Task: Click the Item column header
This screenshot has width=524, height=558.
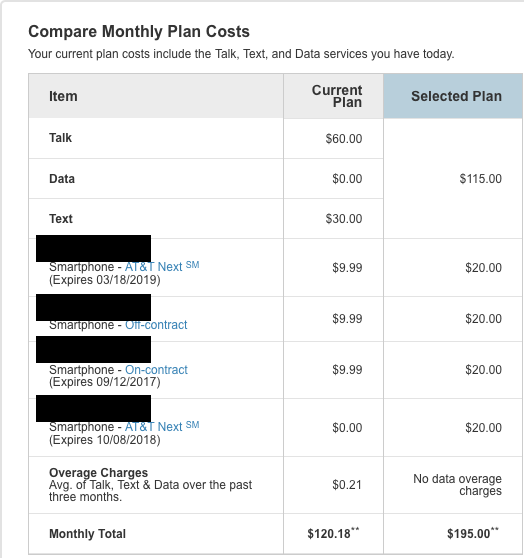Action: [x=63, y=96]
